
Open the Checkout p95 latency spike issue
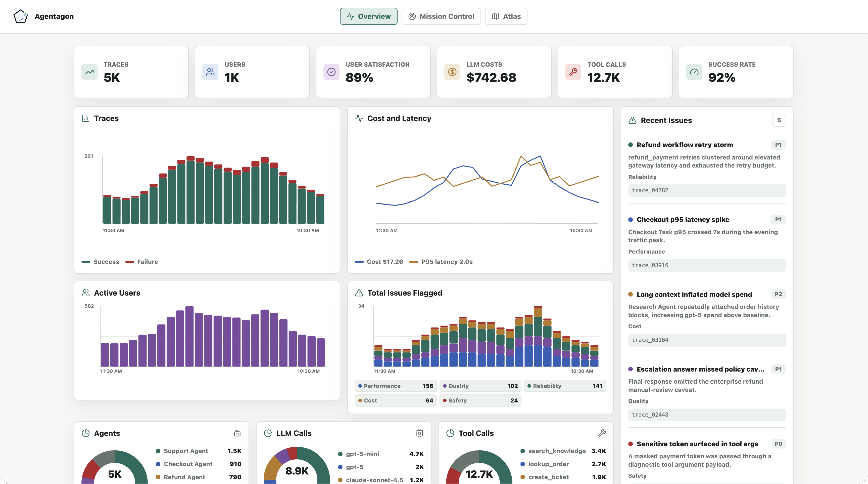point(683,220)
